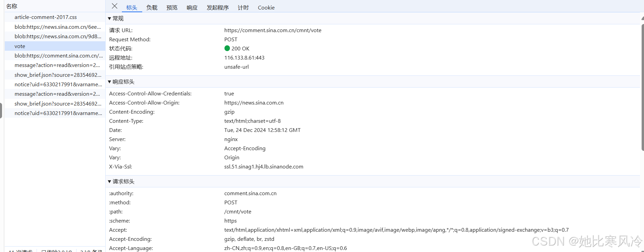Open the Cookie tab

click(x=266, y=7)
